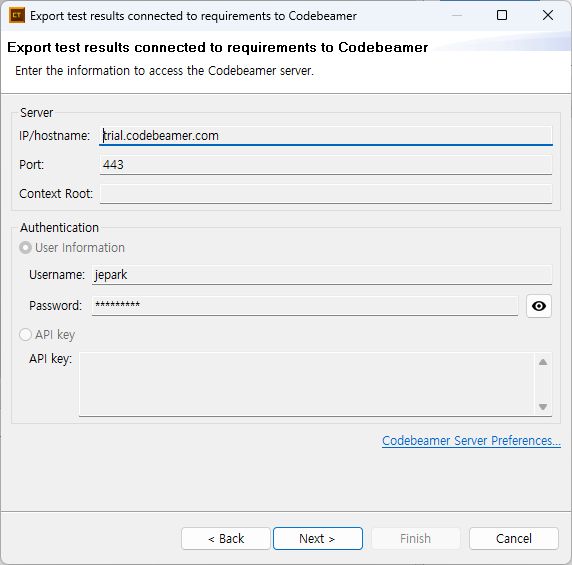Click the Username field containing jepark

click(x=322, y=275)
